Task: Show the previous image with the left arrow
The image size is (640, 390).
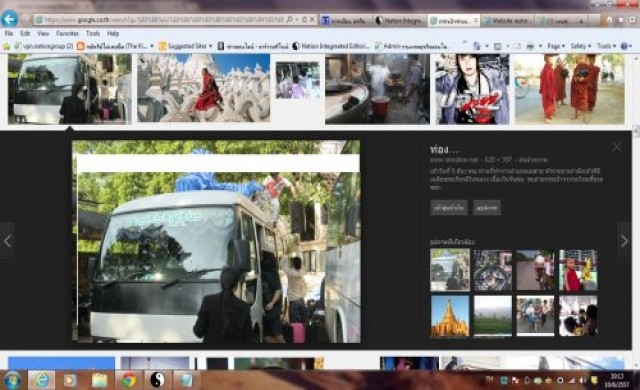Action: tap(7, 241)
